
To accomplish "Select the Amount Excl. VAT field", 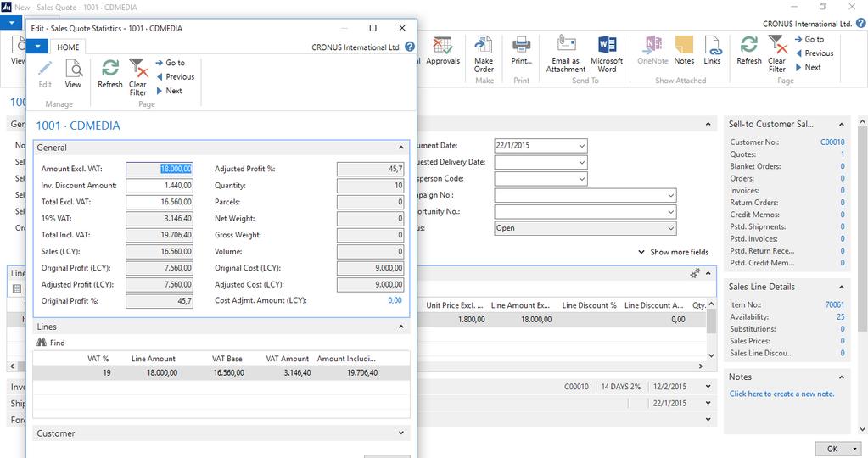I will [x=160, y=169].
